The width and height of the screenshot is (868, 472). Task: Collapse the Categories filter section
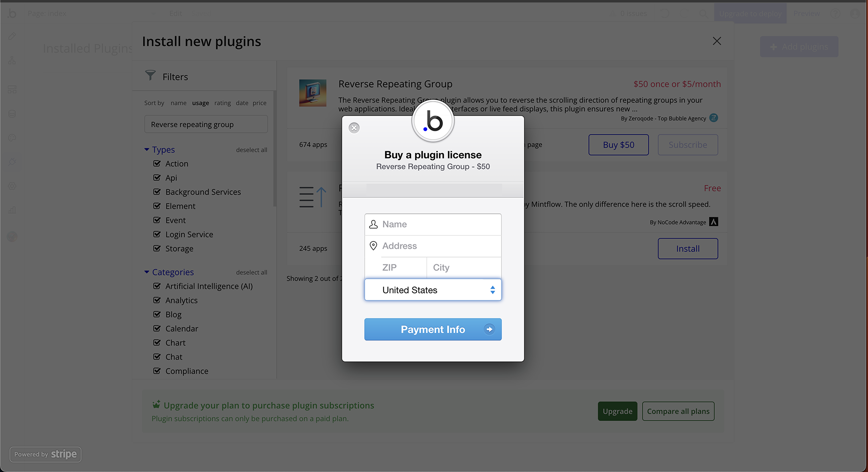147,272
